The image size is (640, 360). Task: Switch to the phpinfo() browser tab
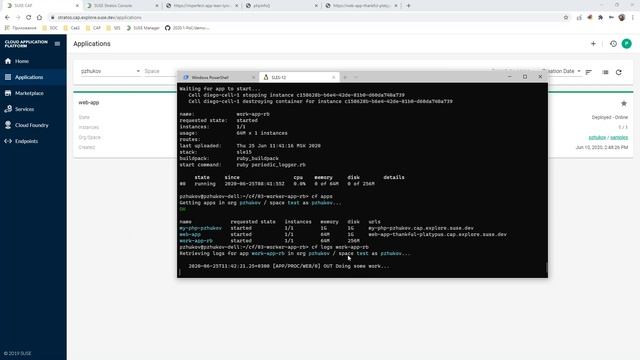[x=281, y=6]
